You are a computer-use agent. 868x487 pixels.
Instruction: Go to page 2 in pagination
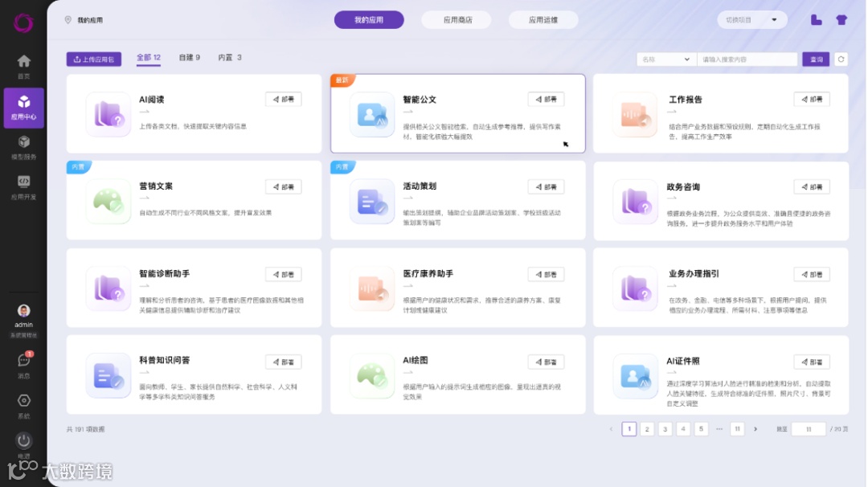[646, 429]
